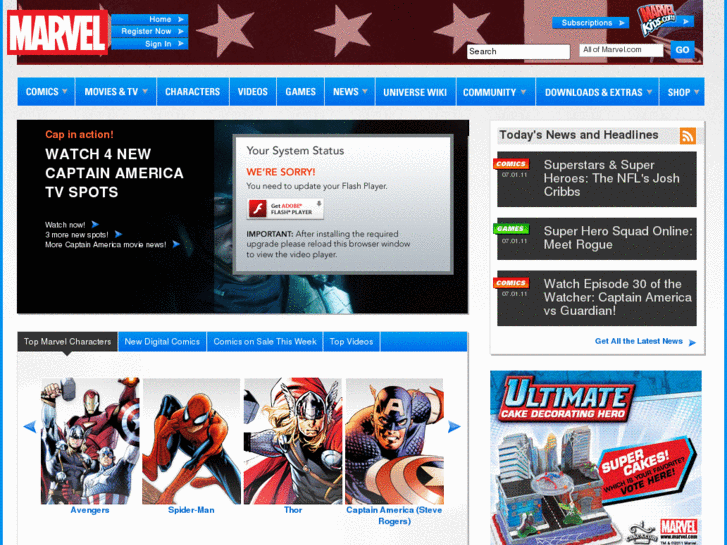Click the Captain America (Steve Rogers) name link
Viewport: 727px width, 545px height.
[394, 516]
